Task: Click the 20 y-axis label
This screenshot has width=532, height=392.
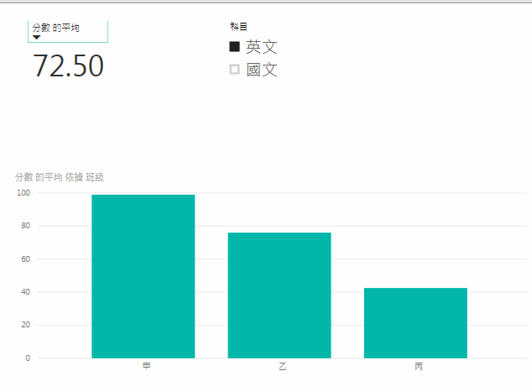Action: pos(26,325)
